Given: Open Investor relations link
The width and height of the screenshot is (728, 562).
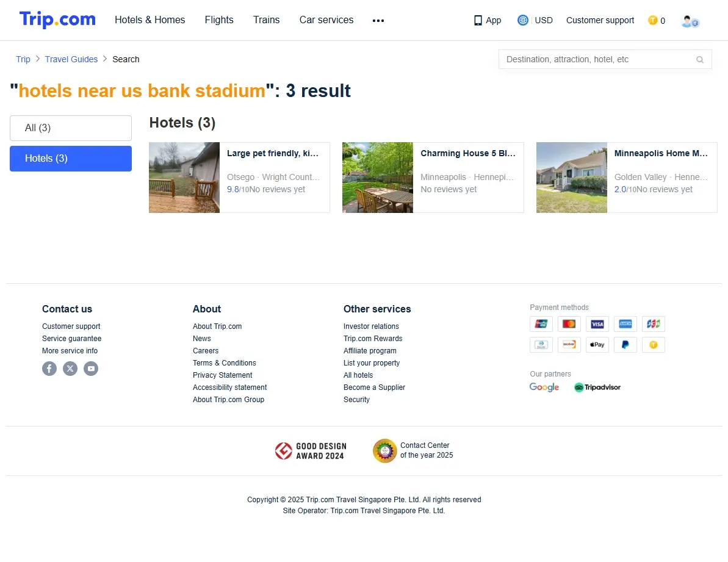Looking at the screenshot, I should 371,326.
